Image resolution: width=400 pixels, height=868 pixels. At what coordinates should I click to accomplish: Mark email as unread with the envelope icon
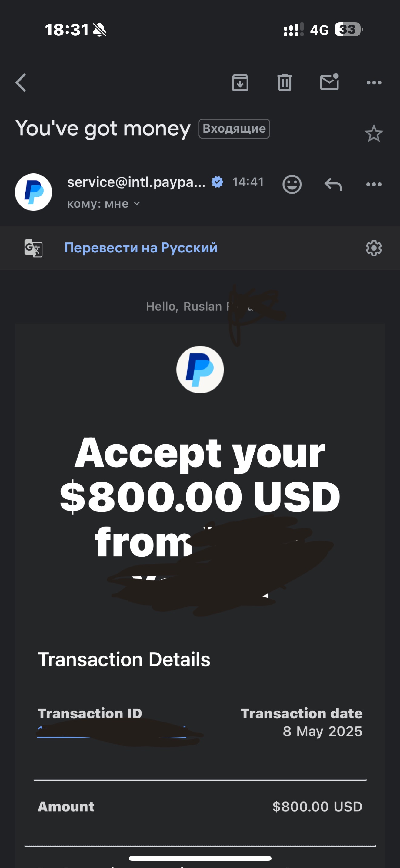[329, 82]
